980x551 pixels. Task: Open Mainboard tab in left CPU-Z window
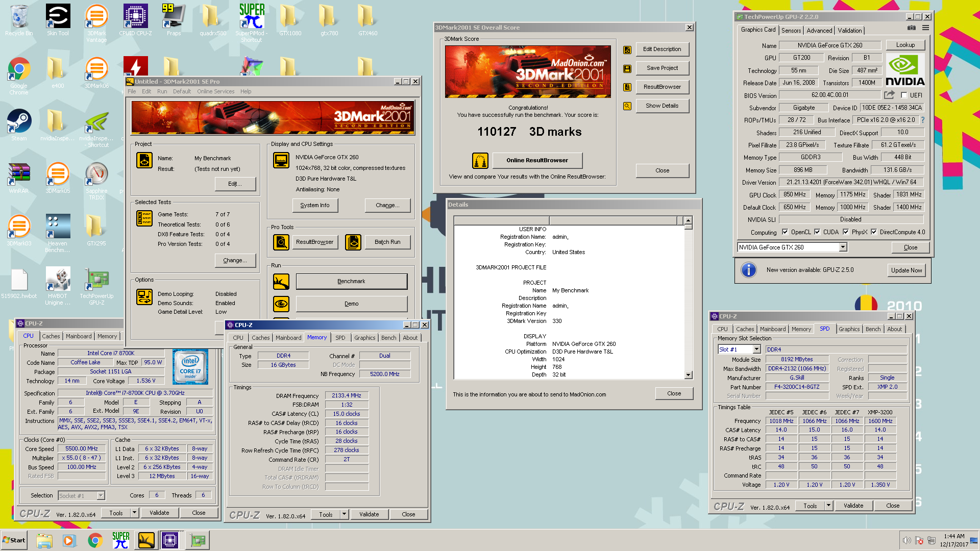click(79, 336)
